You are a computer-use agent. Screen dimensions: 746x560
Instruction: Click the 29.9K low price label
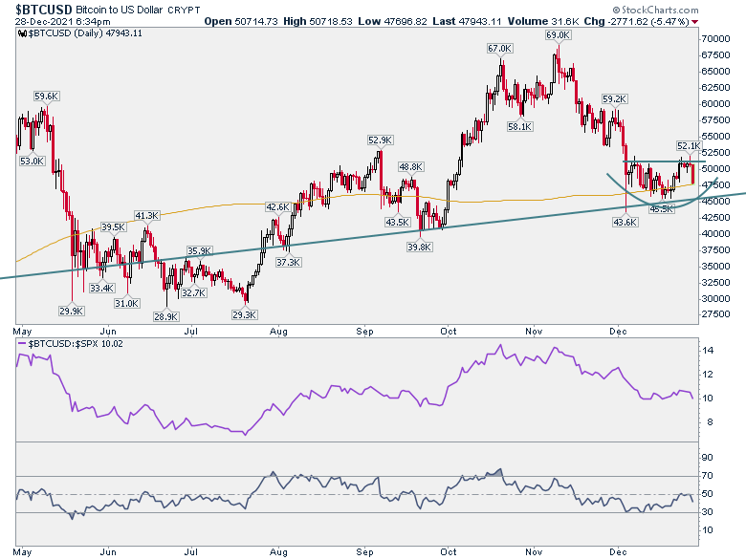[x=72, y=311]
